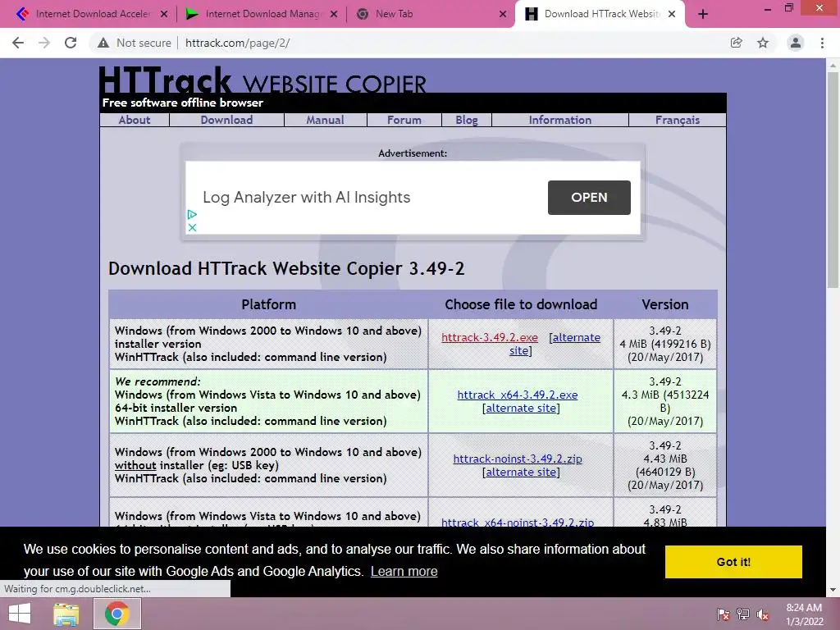The image size is (840, 630).
Task: Click the Version column header
Action: 664,305
